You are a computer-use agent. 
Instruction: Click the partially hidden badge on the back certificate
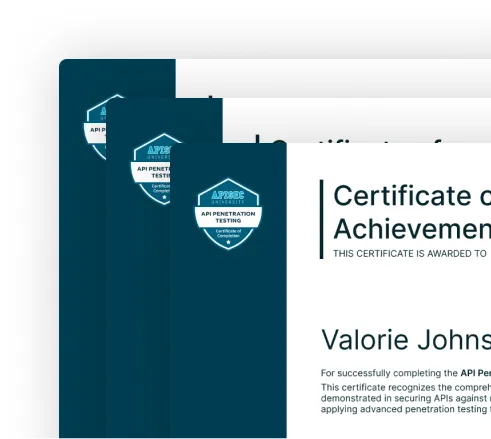click(x=95, y=127)
